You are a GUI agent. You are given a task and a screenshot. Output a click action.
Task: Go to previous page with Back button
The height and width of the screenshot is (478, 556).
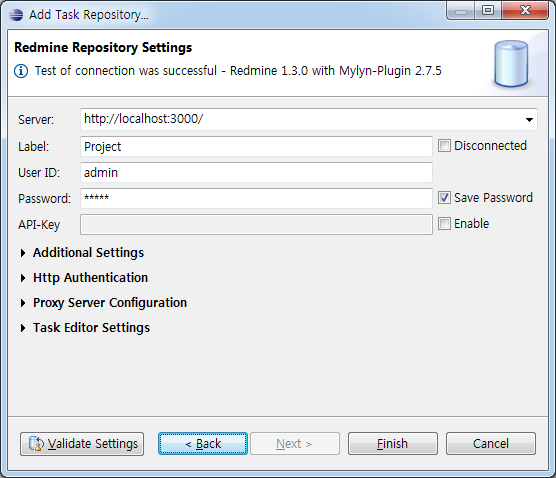(203, 444)
